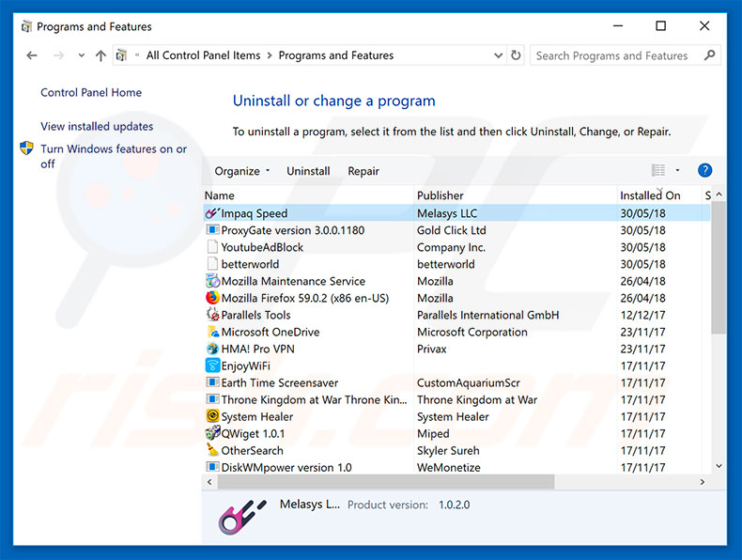
Task: Click the OtherSearch broom icon
Action: [x=212, y=450]
